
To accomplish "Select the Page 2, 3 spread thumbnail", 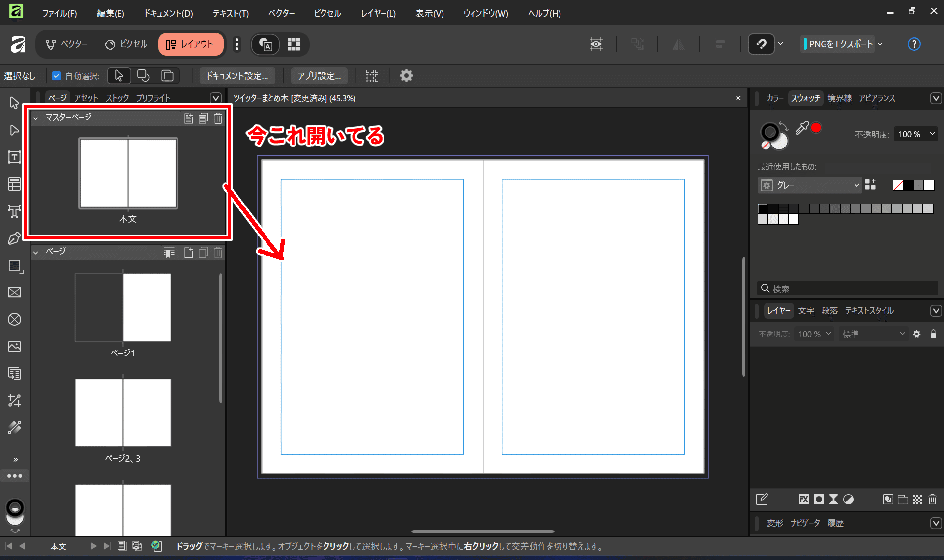I will point(123,413).
